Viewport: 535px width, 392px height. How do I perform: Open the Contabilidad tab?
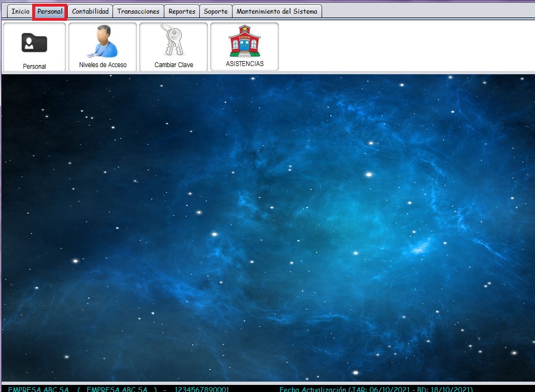click(x=90, y=11)
